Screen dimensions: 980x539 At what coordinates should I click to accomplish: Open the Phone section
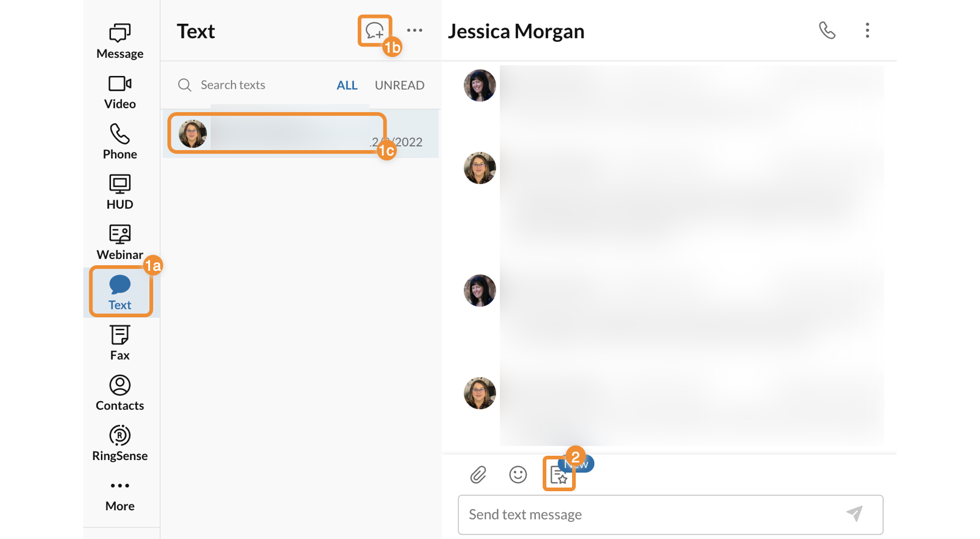click(120, 141)
